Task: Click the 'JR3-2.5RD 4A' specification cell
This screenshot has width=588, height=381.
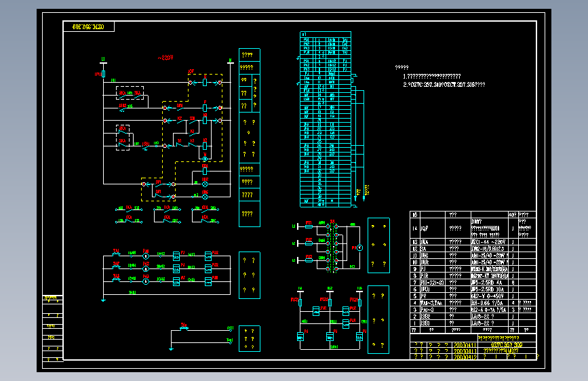Action: [490, 283]
